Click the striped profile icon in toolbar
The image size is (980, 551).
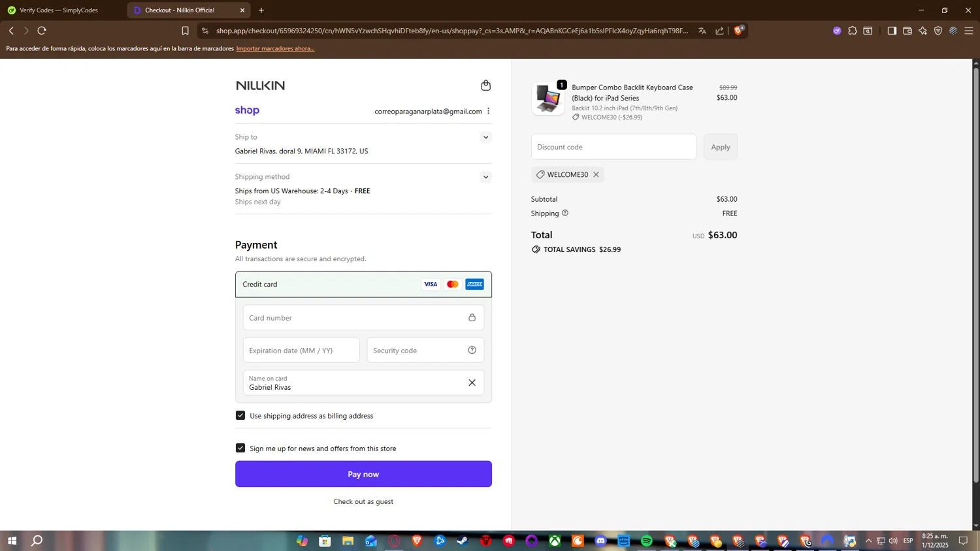[x=953, y=31]
